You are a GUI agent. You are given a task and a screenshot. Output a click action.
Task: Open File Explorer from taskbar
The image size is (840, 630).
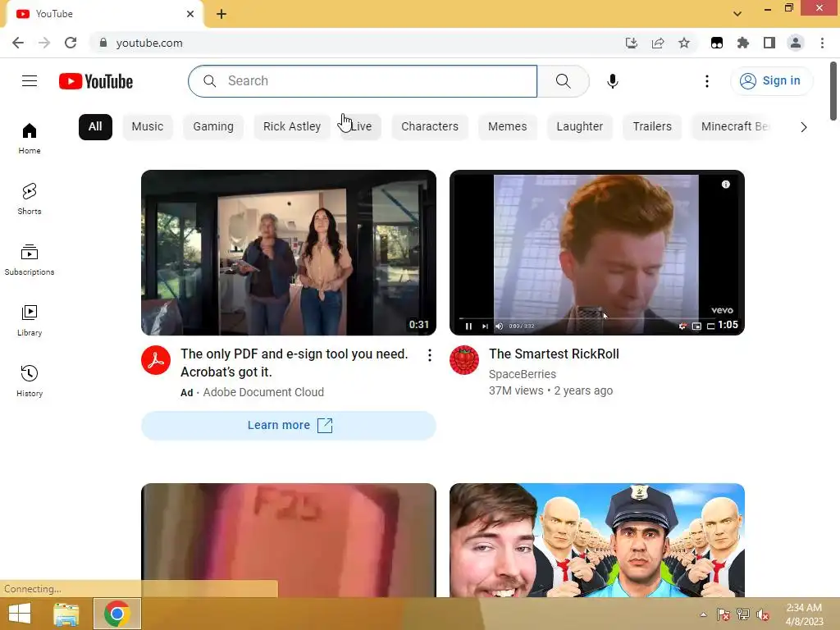66,614
